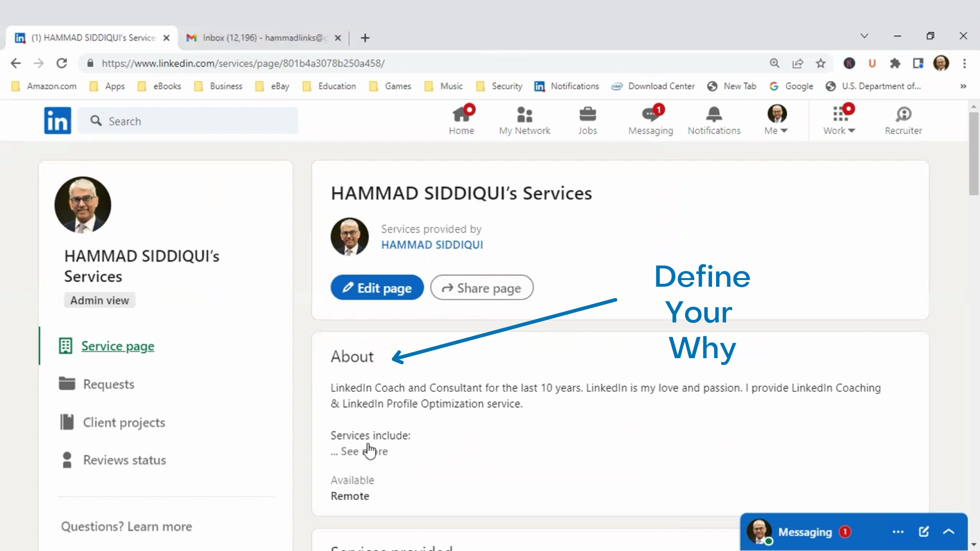Click the dark round extension icon next to the star

(x=849, y=63)
